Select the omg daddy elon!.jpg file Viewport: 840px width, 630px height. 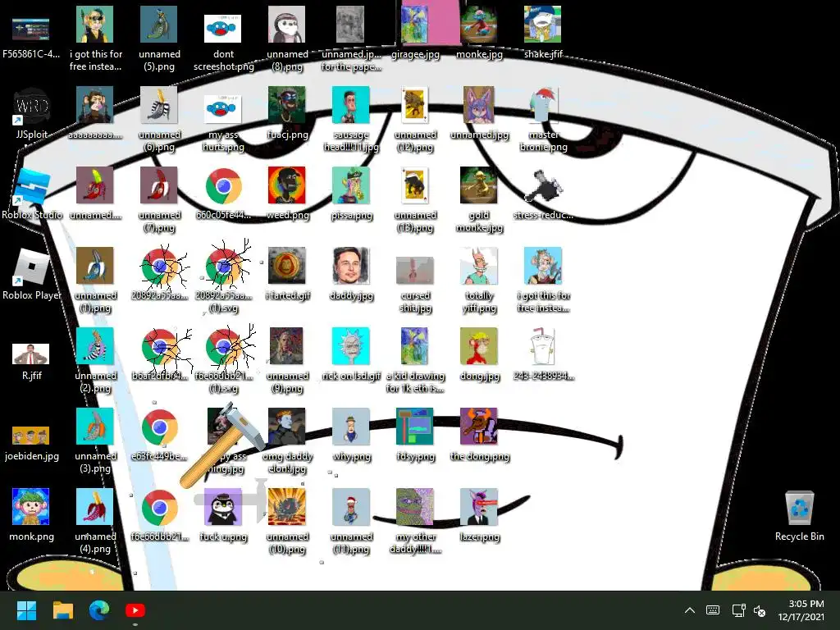[x=287, y=441]
